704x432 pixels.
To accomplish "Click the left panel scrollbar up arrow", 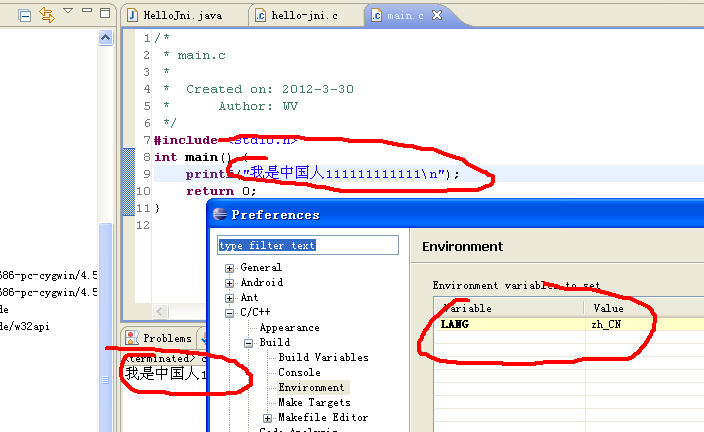I will [106, 38].
